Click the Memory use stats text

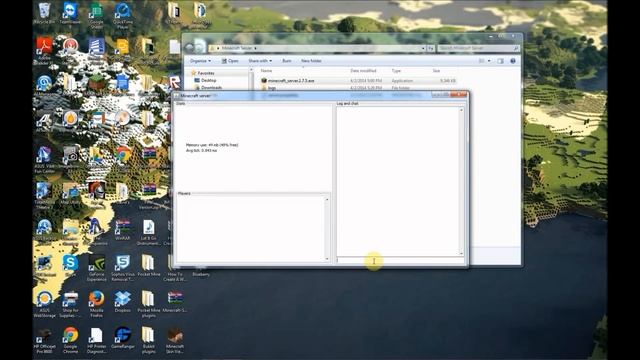tap(212, 145)
